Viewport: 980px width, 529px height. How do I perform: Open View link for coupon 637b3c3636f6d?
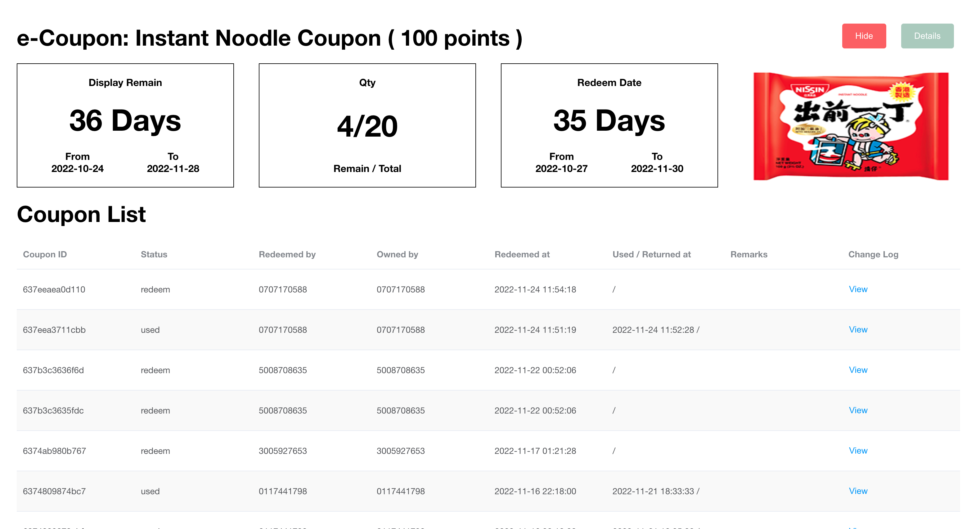(x=858, y=370)
